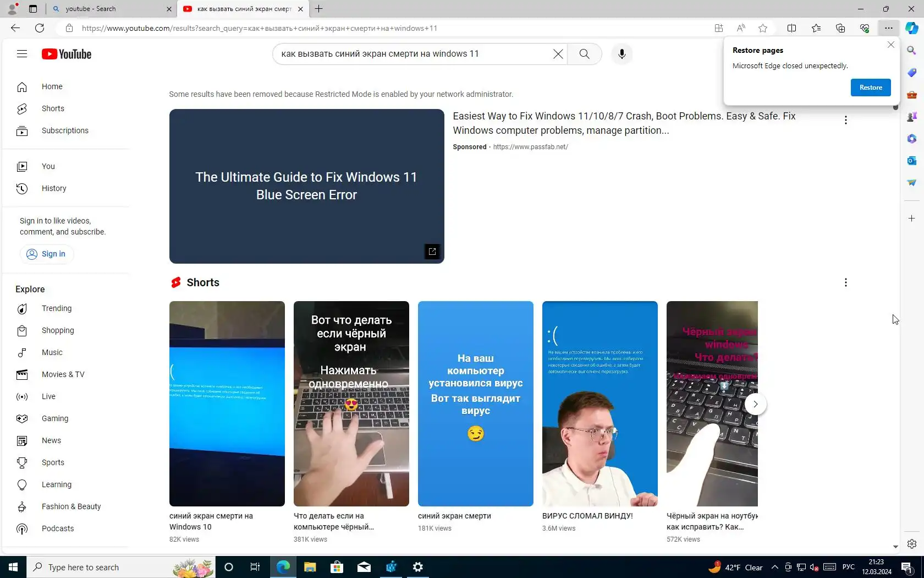Play the 'ВИРУС СЛОМАЛ ВИНДУ!' short
Screen dimensions: 924x578
coord(600,403)
